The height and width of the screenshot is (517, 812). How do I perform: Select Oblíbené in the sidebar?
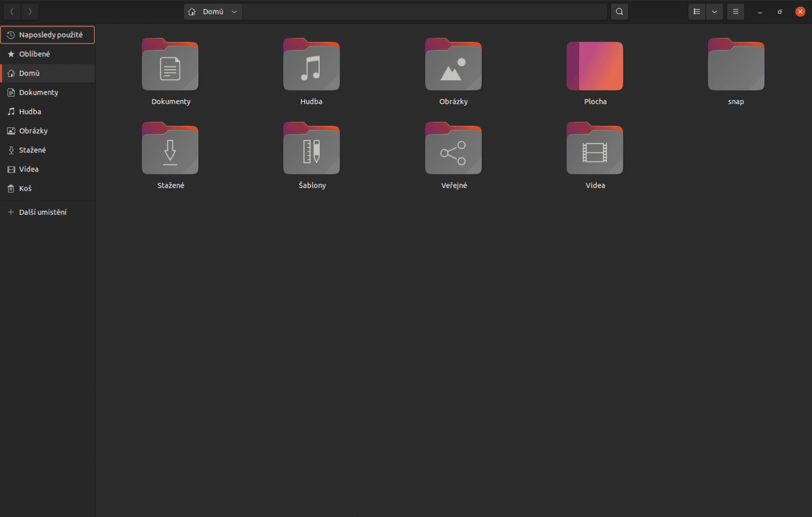(x=33, y=54)
